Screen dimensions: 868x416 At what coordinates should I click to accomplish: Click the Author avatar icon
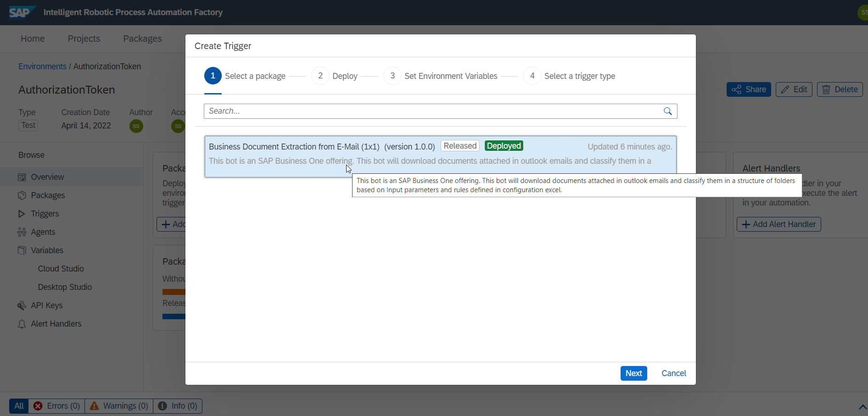point(136,126)
